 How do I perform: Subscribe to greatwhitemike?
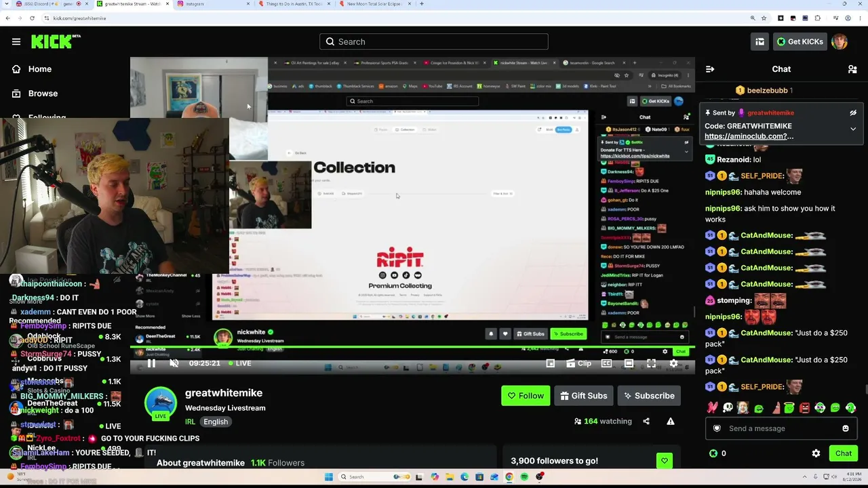pyautogui.click(x=649, y=396)
